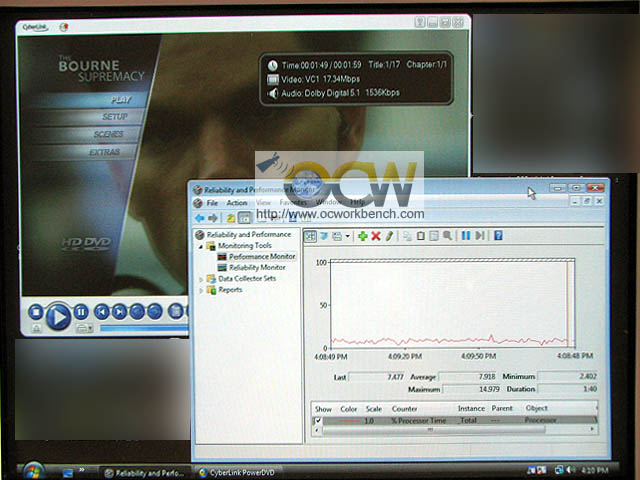The image size is (640, 480).
Task: Open EXTRAS in the disc menu
Action: (104, 152)
